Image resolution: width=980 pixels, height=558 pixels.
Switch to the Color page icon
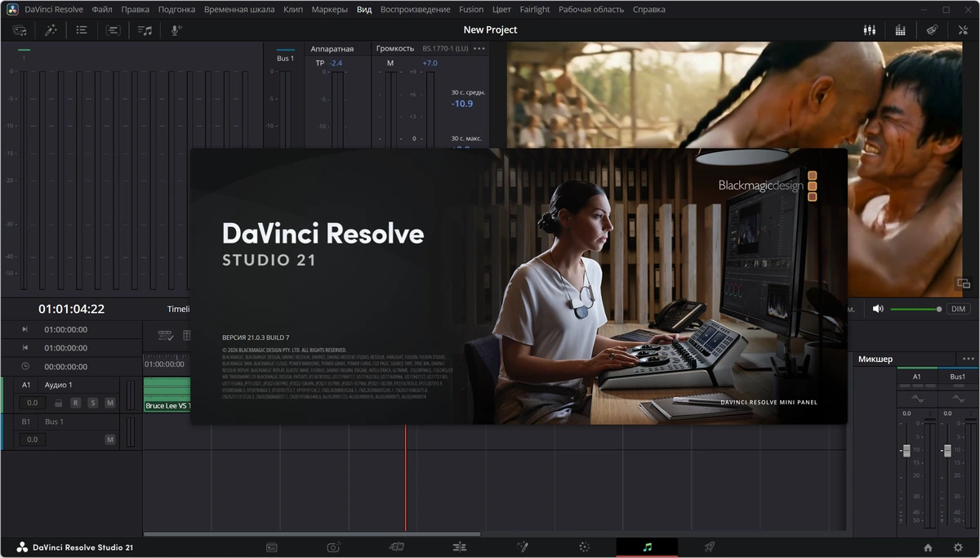585,547
